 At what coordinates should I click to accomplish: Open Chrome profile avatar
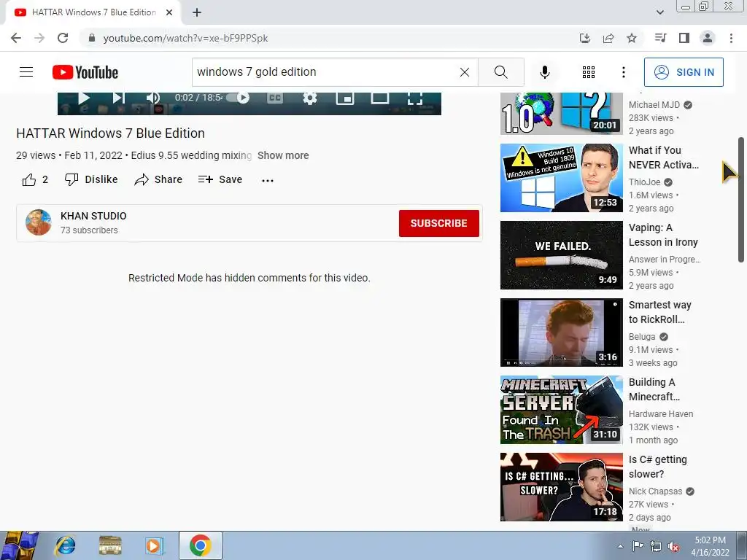(x=708, y=38)
